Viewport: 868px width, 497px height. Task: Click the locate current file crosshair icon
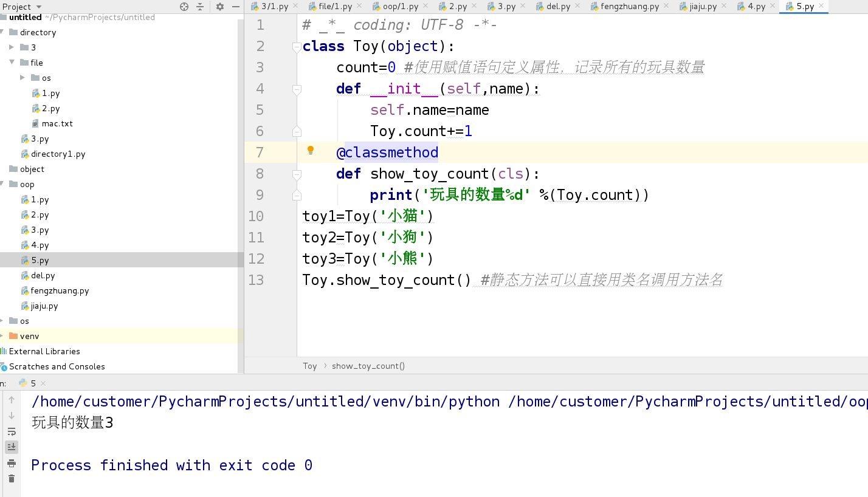pyautogui.click(x=184, y=7)
